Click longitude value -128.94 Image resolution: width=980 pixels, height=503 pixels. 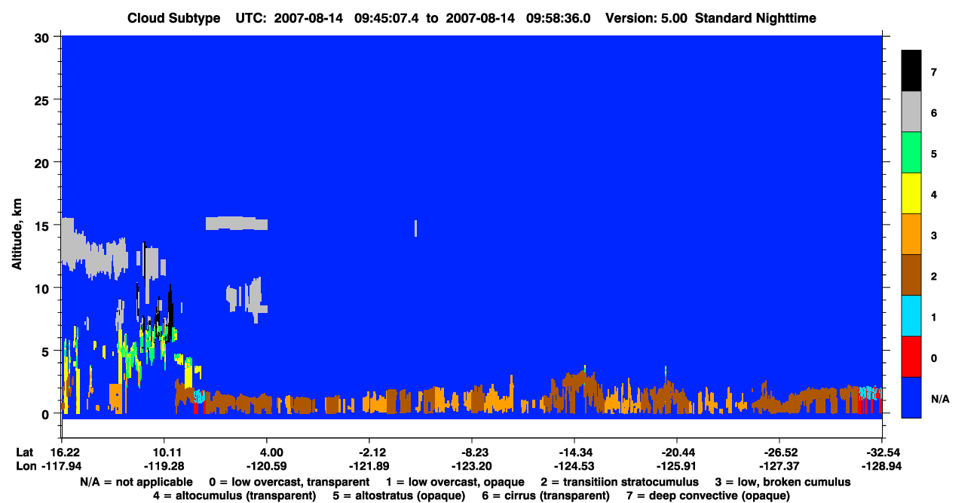[x=882, y=466]
